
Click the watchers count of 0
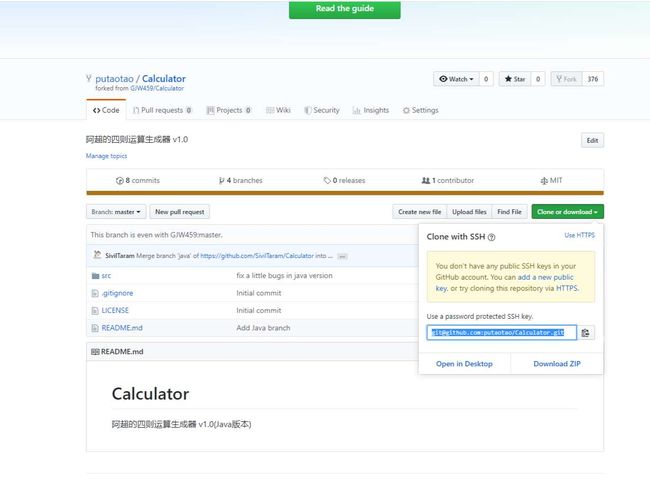pyautogui.click(x=486, y=79)
